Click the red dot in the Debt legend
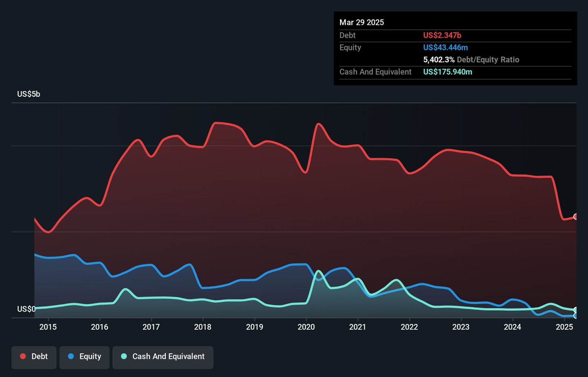Viewport: 588px width, 377px height. pos(23,357)
